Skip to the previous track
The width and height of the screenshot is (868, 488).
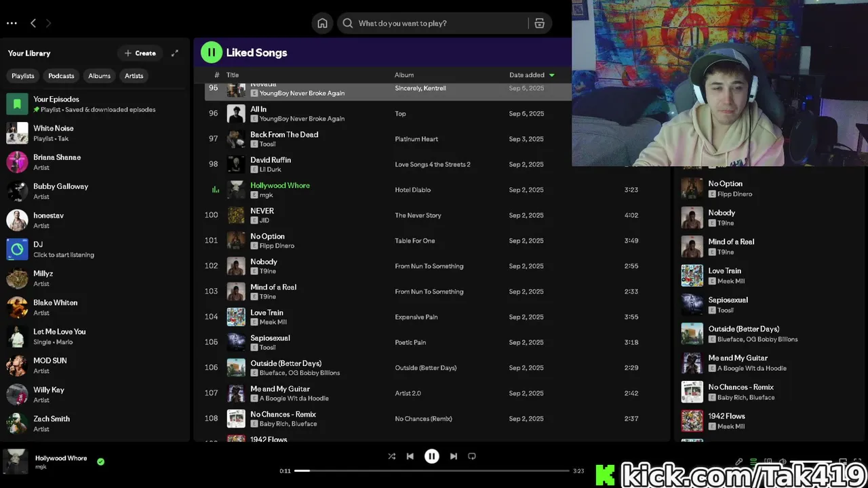[x=410, y=456]
